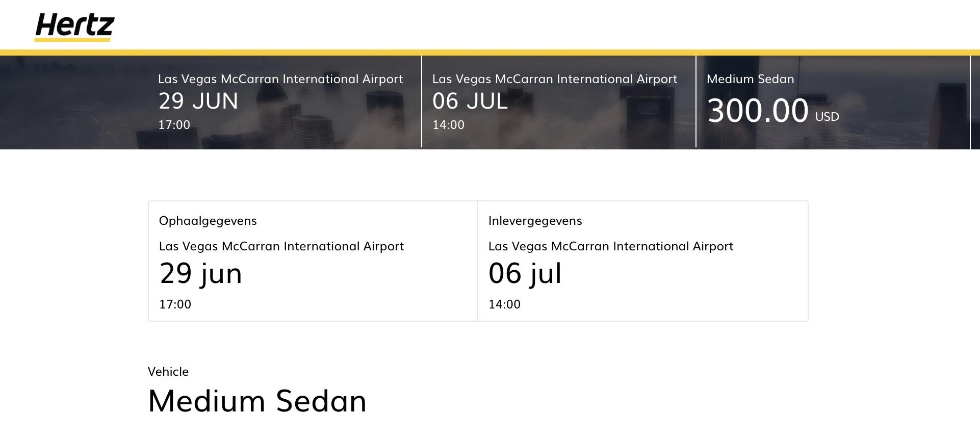Viewport: 980px width, 439px height.
Task: Click 14:00 time in Inlevergegevens card
Action: click(504, 304)
